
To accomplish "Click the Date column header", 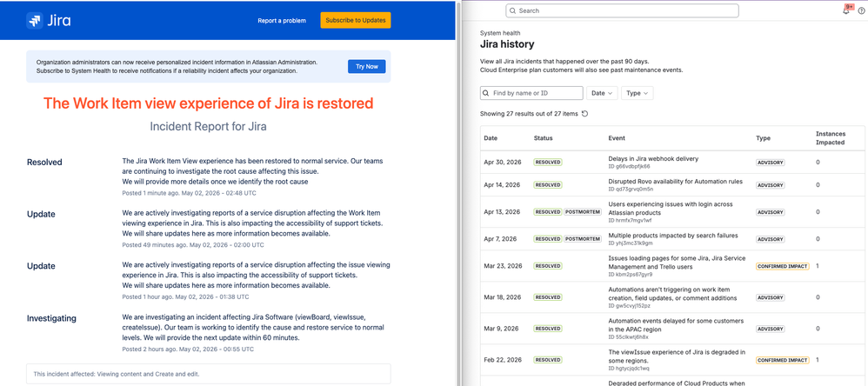I will coord(491,138).
